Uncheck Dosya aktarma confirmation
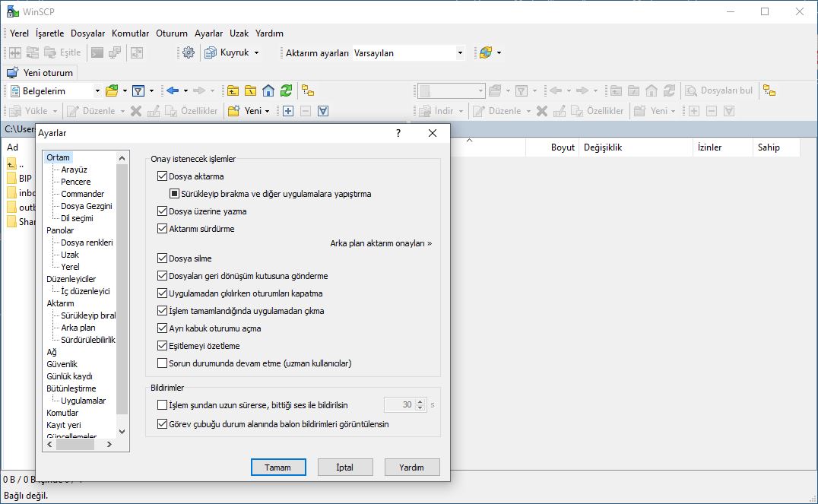The image size is (818, 504). coord(162,176)
